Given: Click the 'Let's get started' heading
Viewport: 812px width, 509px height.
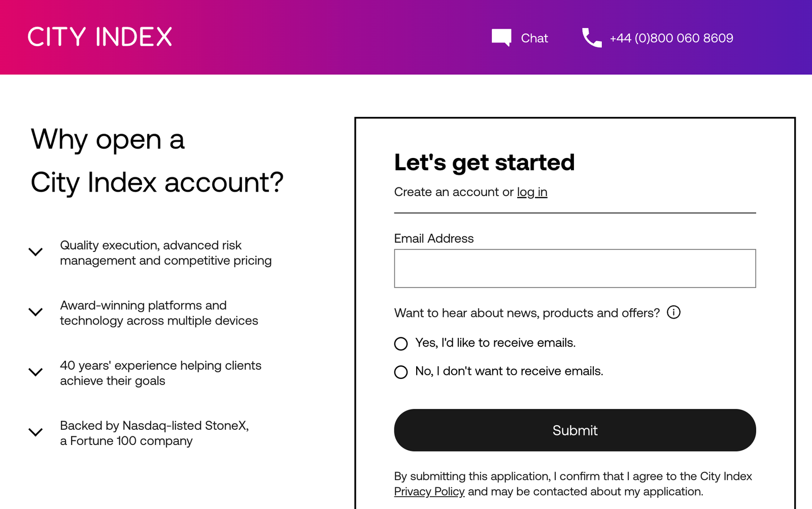Looking at the screenshot, I should point(484,162).
